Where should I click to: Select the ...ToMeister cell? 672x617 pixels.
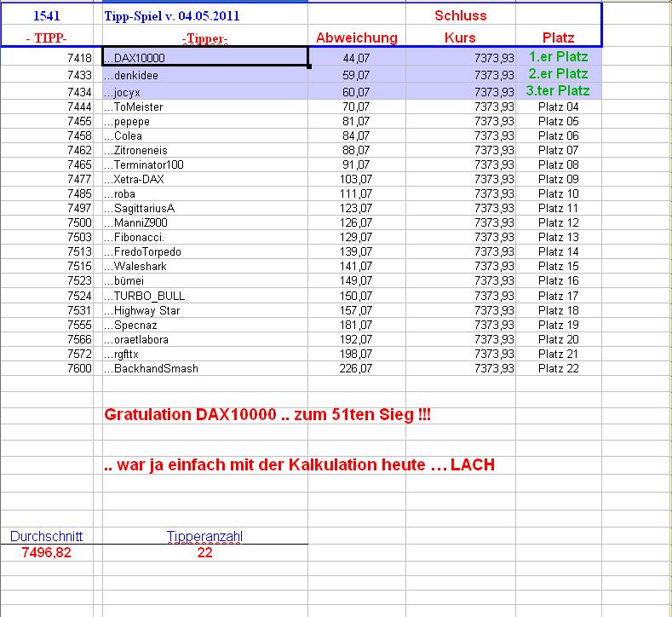pos(205,107)
